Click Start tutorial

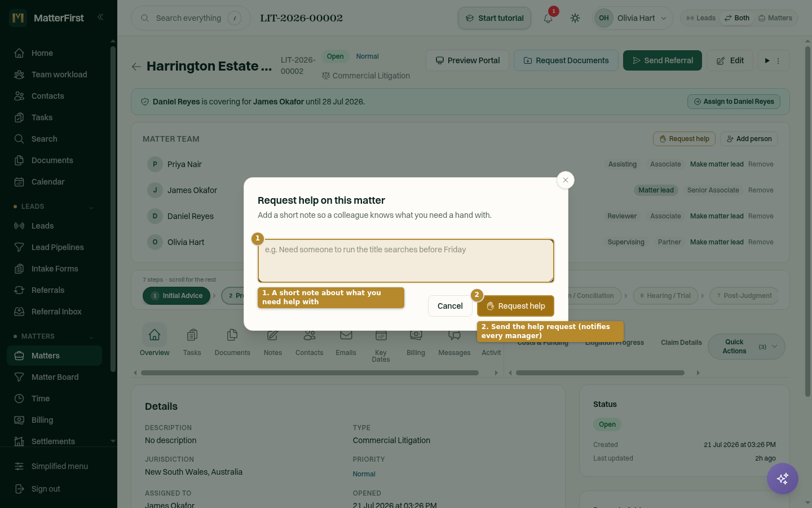[x=495, y=18]
